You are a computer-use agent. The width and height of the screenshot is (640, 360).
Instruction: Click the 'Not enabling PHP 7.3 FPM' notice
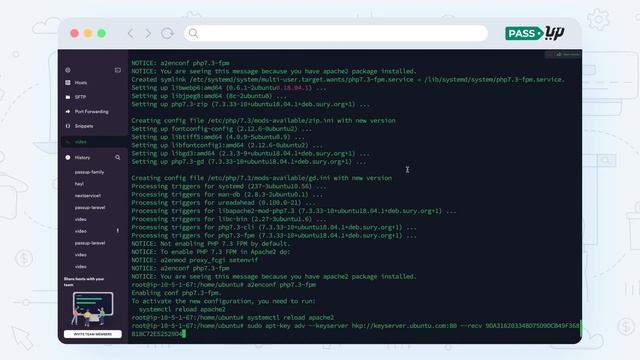pyautogui.click(x=211, y=244)
